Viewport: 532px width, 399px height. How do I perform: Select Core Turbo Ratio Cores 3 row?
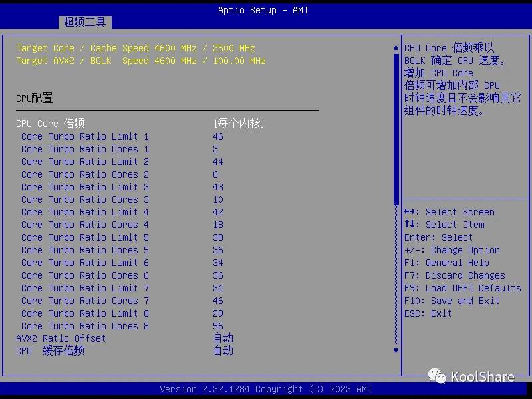pos(122,199)
